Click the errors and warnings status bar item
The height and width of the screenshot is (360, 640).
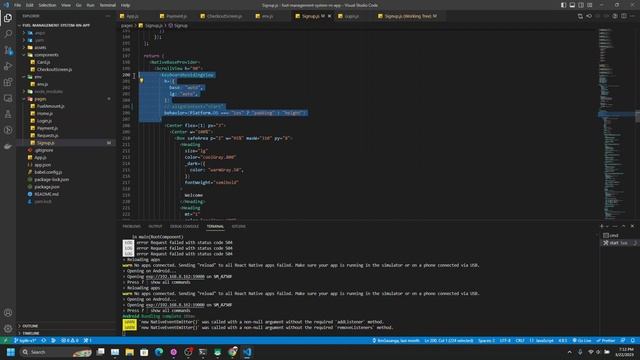pyautogui.click(x=69, y=340)
